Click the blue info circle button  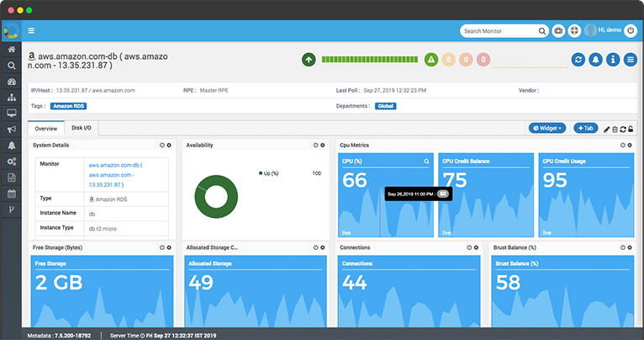click(x=613, y=60)
